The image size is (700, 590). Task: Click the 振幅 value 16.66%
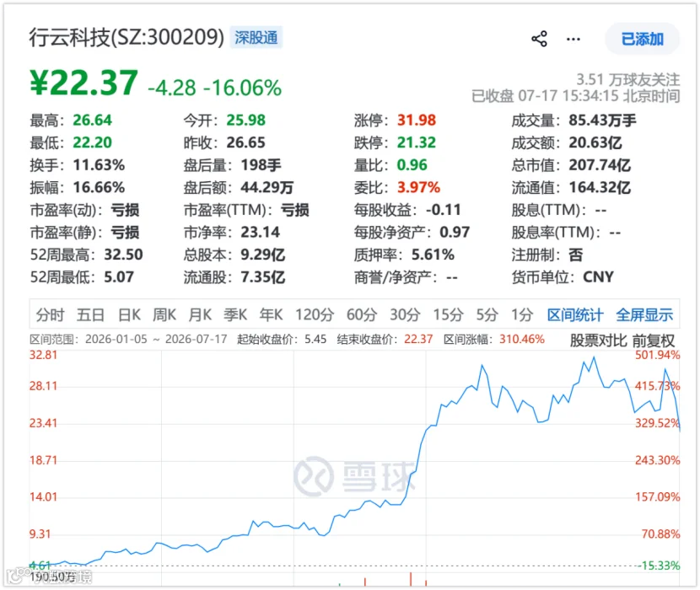click(x=99, y=187)
